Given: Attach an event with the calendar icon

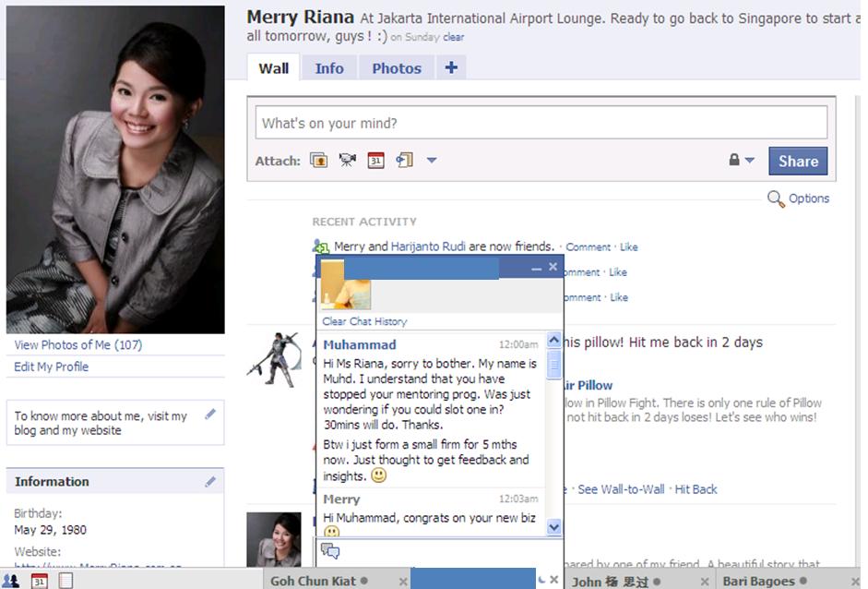Looking at the screenshot, I should click(x=375, y=160).
